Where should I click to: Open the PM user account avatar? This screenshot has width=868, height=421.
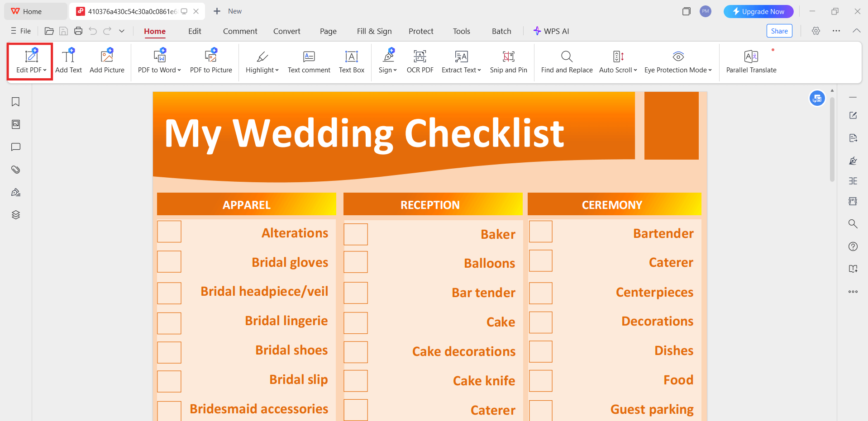point(706,11)
